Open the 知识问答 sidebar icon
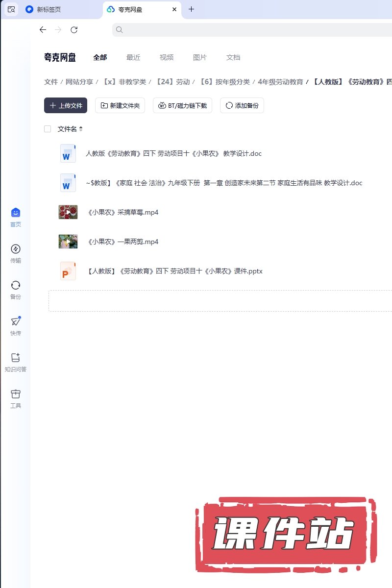The width and height of the screenshot is (392, 588). click(16, 358)
